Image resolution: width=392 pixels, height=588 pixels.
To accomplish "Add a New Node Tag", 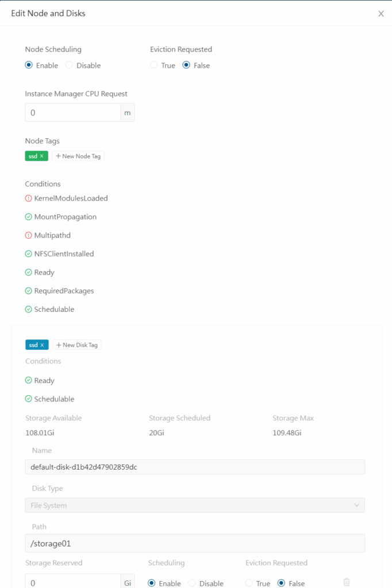I will coord(78,156).
